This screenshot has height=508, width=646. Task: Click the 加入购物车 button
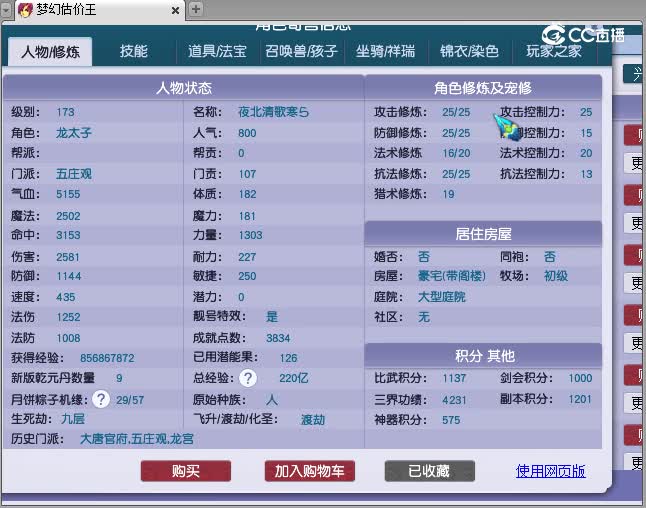[310, 471]
